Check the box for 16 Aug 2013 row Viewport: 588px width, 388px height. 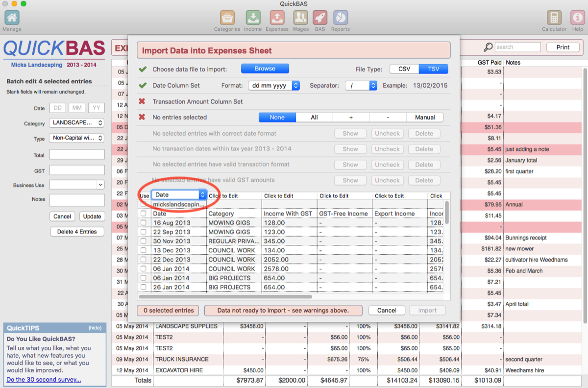coord(144,223)
